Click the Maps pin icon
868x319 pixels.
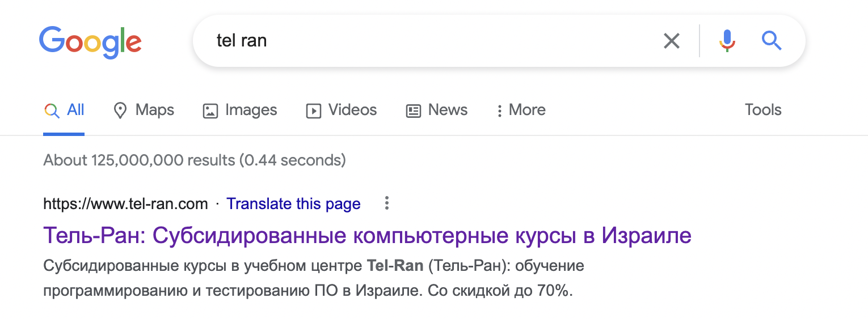(120, 110)
